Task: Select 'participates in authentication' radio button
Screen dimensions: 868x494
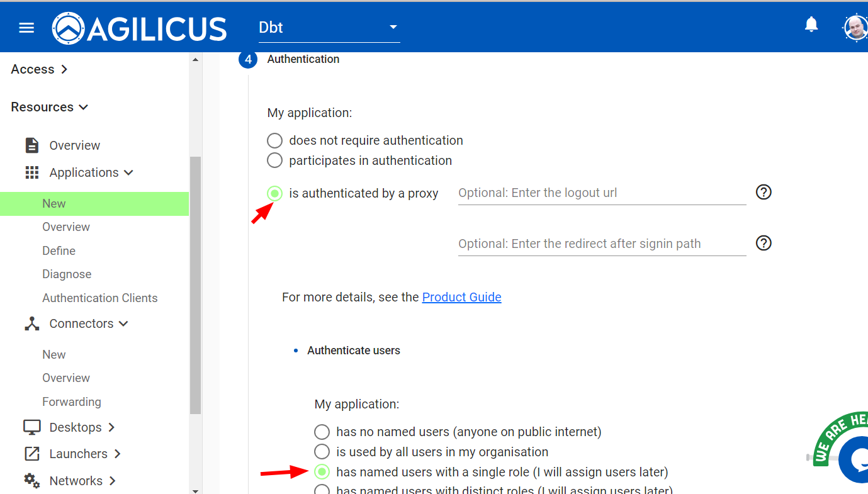Action: (274, 160)
